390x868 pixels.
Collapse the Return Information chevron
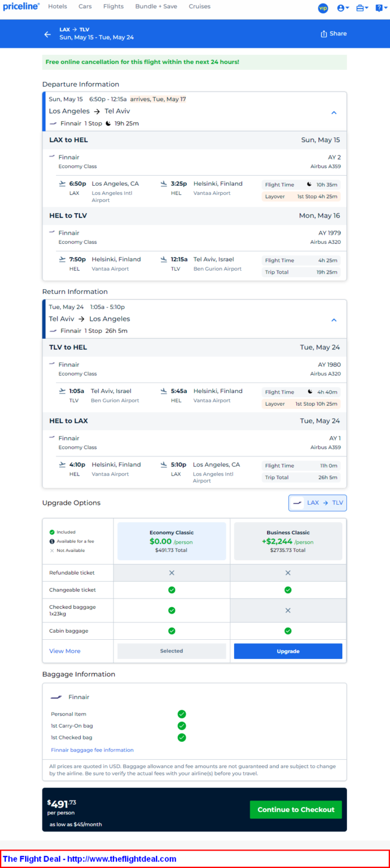coord(334,320)
